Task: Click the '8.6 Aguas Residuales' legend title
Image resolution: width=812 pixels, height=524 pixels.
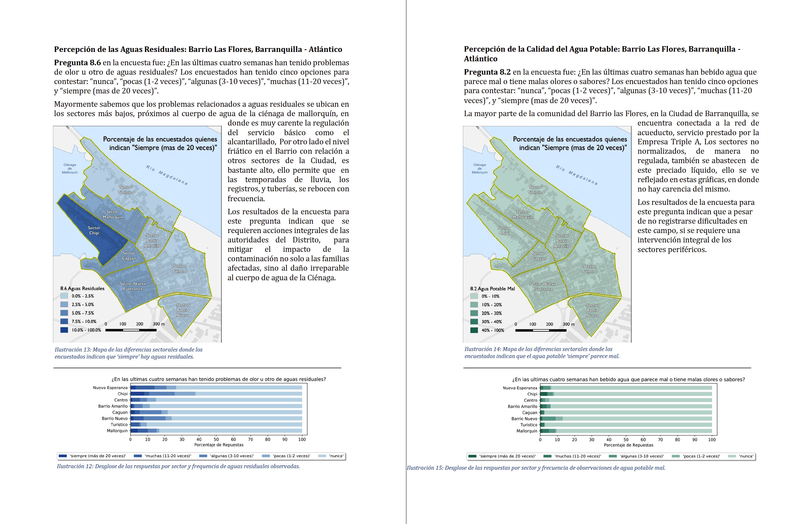Action: [x=83, y=289]
